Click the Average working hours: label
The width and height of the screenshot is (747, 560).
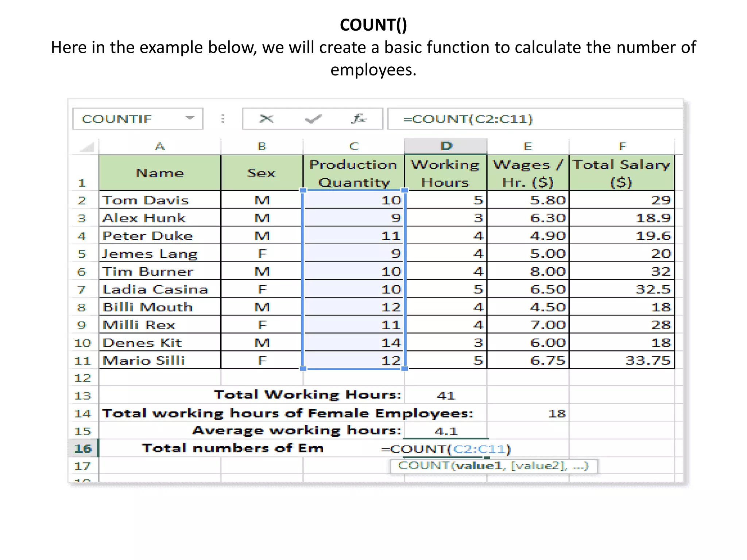click(x=297, y=430)
